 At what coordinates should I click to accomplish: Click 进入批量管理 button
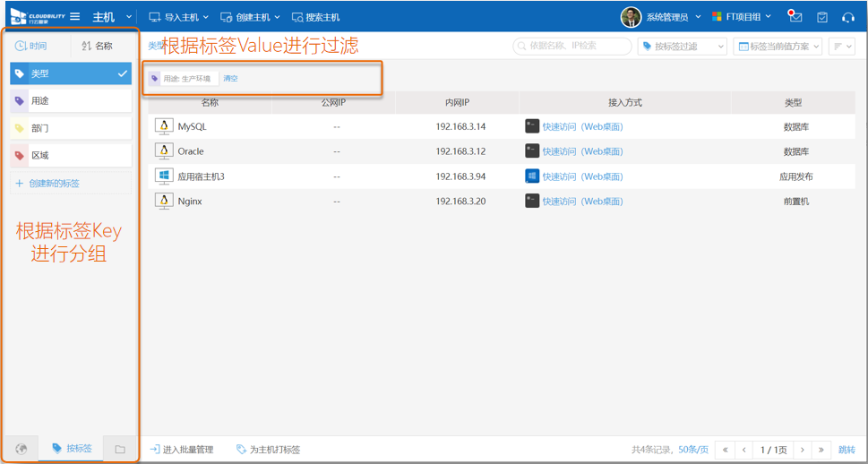[x=182, y=450]
